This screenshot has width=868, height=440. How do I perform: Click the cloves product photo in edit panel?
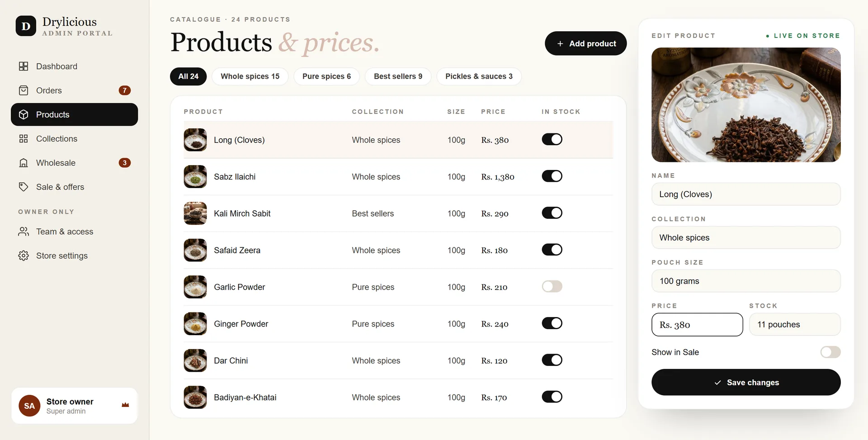coord(746,105)
